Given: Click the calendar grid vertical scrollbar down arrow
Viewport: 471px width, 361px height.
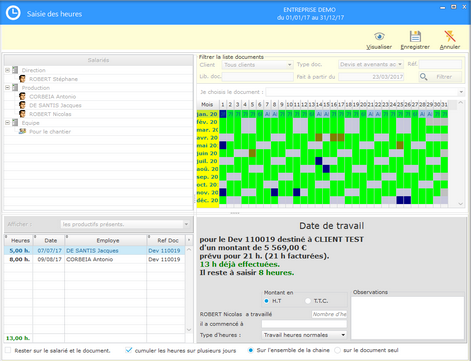Looking at the screenshot, I should coord(460,204).
